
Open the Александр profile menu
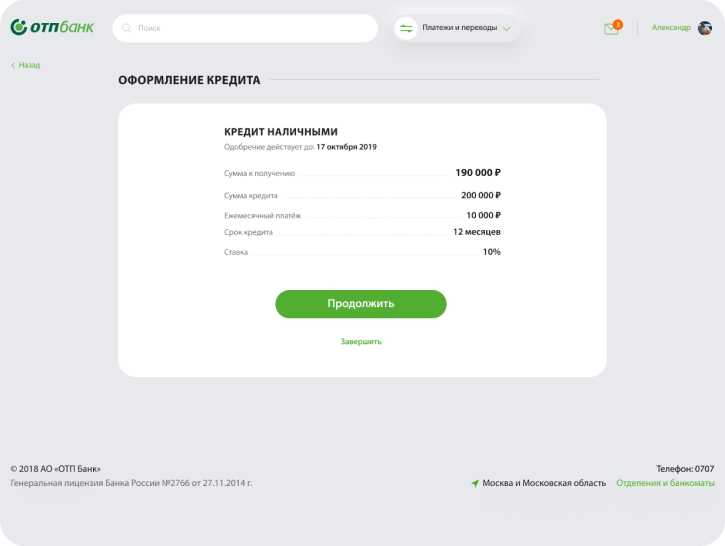tap(670, 28)
